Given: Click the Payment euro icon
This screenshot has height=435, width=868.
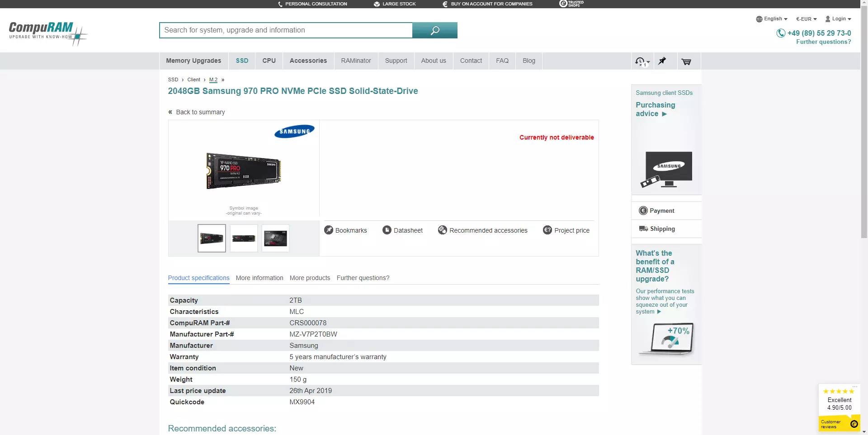Looking at the screenshot, I should pyautogui.click(x=643, y=210).
